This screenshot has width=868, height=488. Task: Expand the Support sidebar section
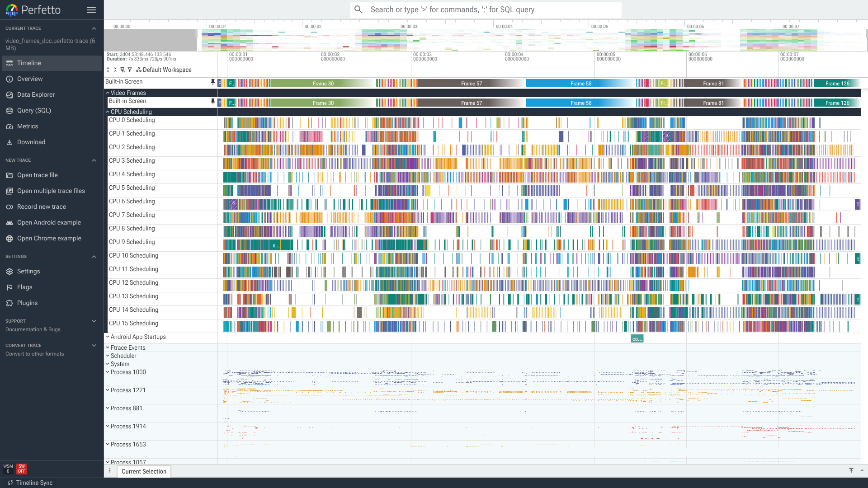(94, 321)
